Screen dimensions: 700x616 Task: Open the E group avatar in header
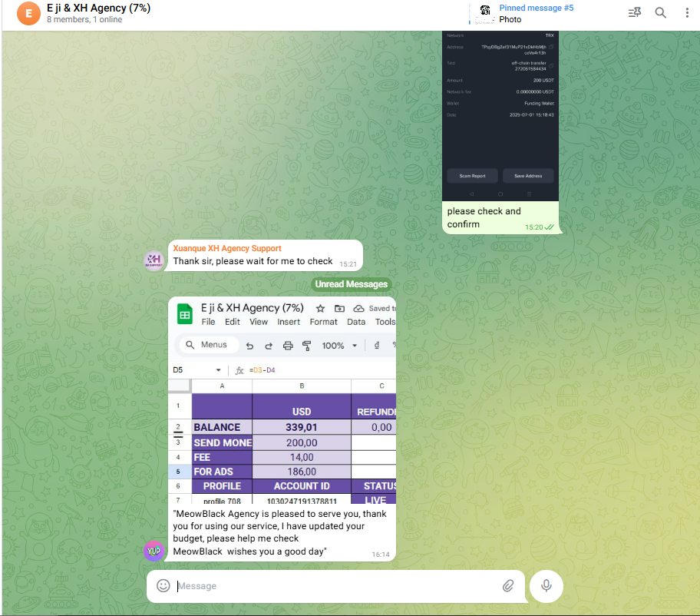(x=28, y=13)
